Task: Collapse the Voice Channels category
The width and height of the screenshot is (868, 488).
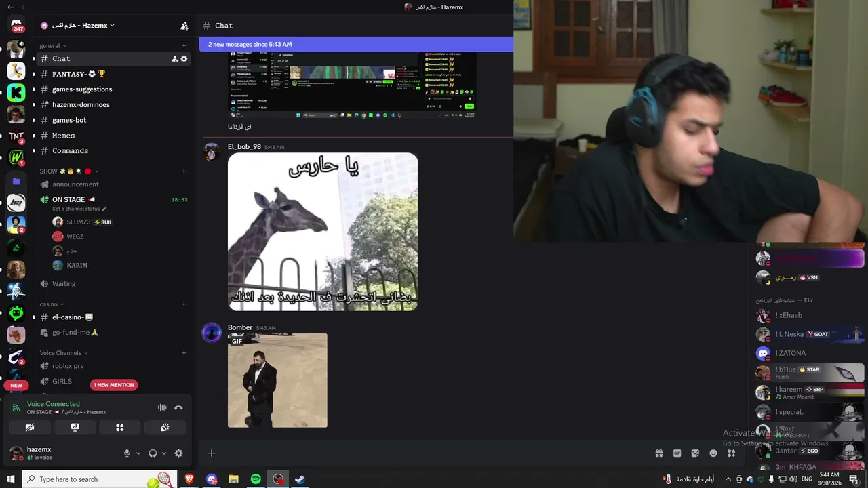Action: click(x=63, y=353)
